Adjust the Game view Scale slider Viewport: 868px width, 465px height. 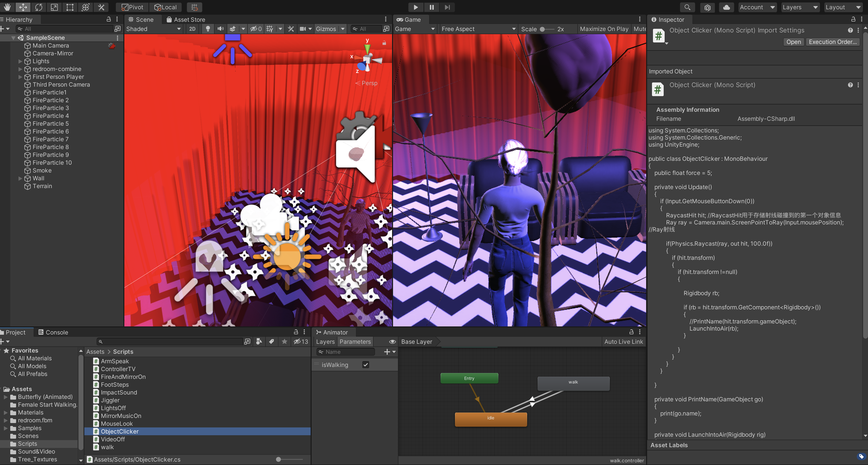(x=542, y=29)
